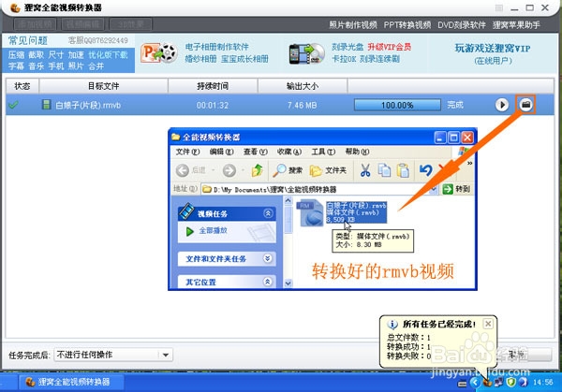Viewport: 562px width, 392px height.
Task: Click the PowerPoint video slideshow icon
Action: (159, 53)
